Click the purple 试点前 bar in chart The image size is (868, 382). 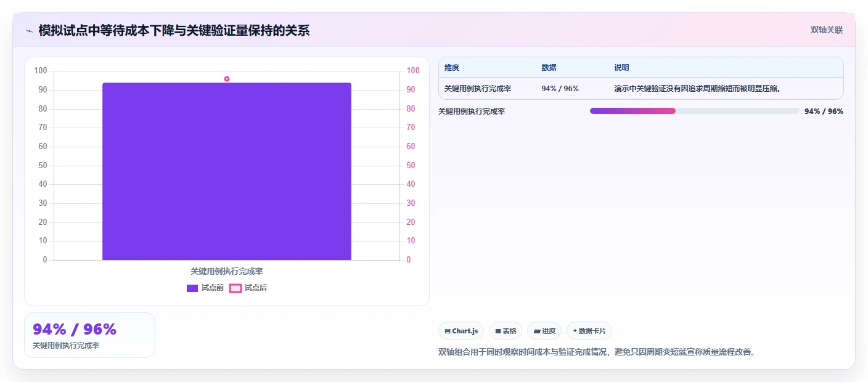227,171
